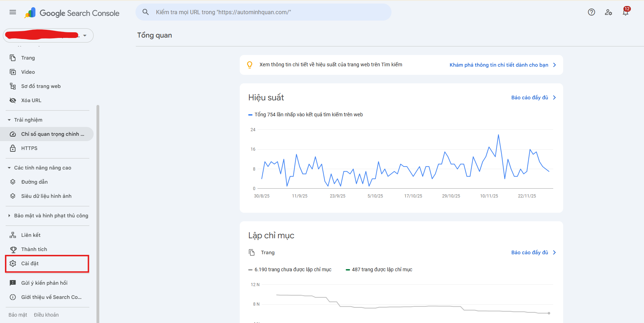Select the Liên kết links icon
Screen dimensions: 644x323
13,235
